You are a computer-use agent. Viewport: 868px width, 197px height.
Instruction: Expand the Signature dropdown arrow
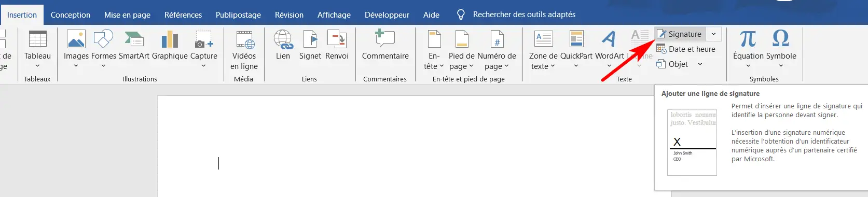coord(713,34)
